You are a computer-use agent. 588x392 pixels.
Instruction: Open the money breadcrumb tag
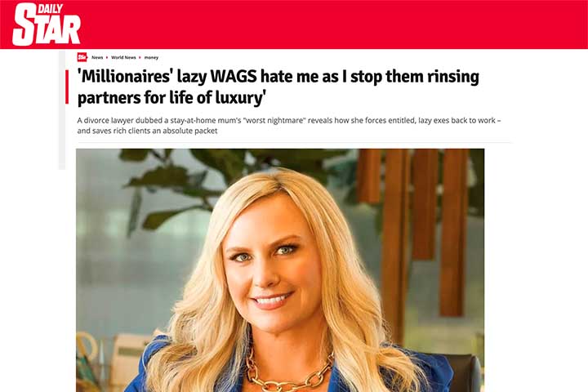point(151,57)
